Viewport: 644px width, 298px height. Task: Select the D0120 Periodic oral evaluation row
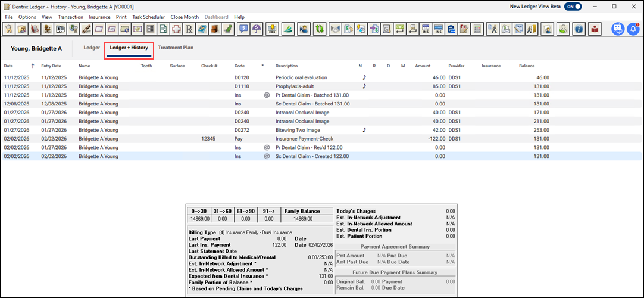[x=322, y=77]
